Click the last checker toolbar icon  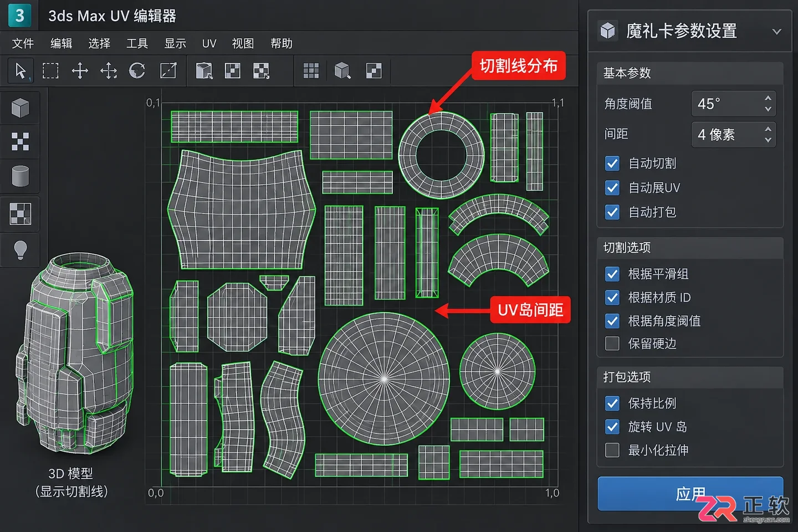[x=374, y=71]
